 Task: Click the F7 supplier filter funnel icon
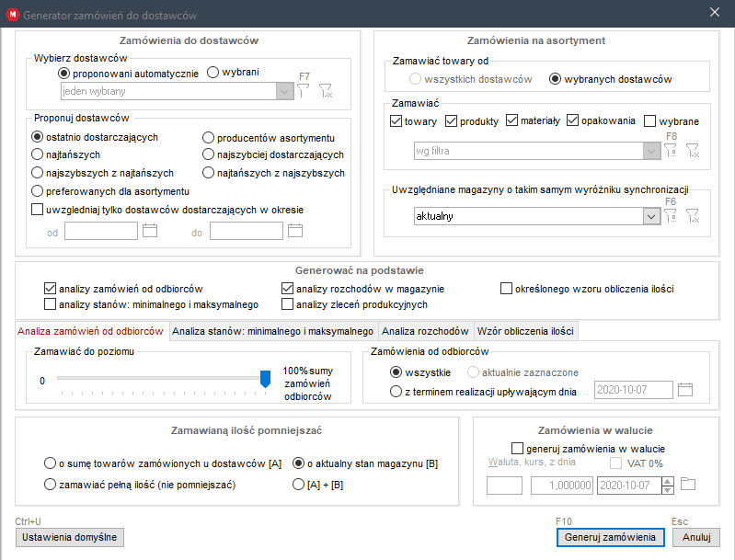click(x=304, y=90)
